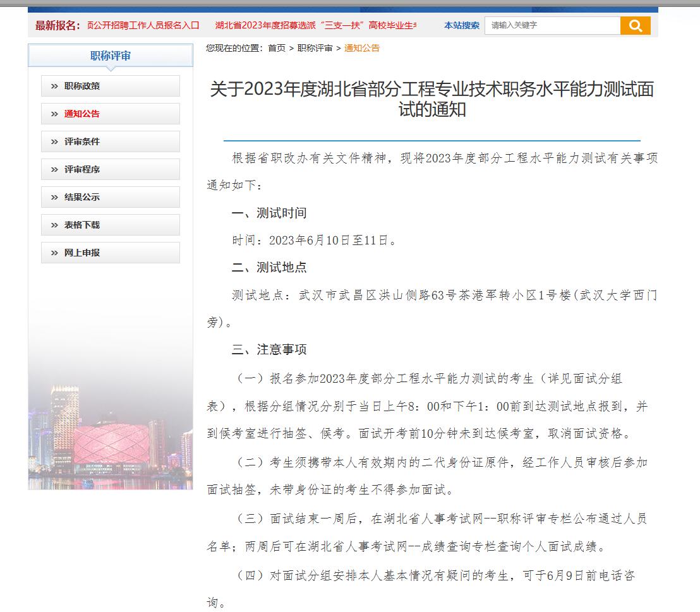700x612 pixels.
Task: Click the double-chevron icon beside 评审程序
Action: [54, 170]
